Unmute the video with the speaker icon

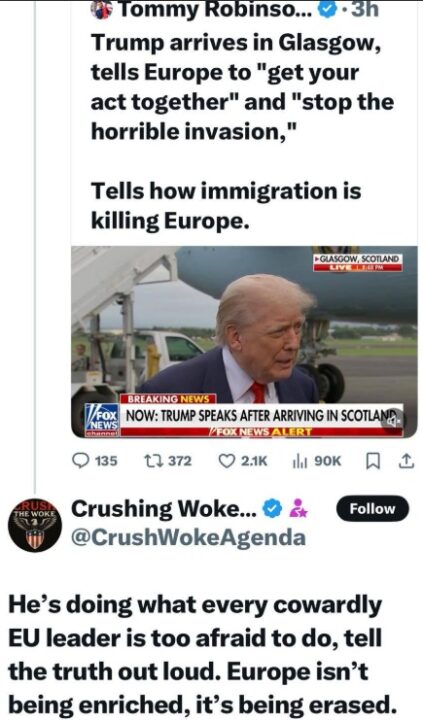click(x=394, y=420)
